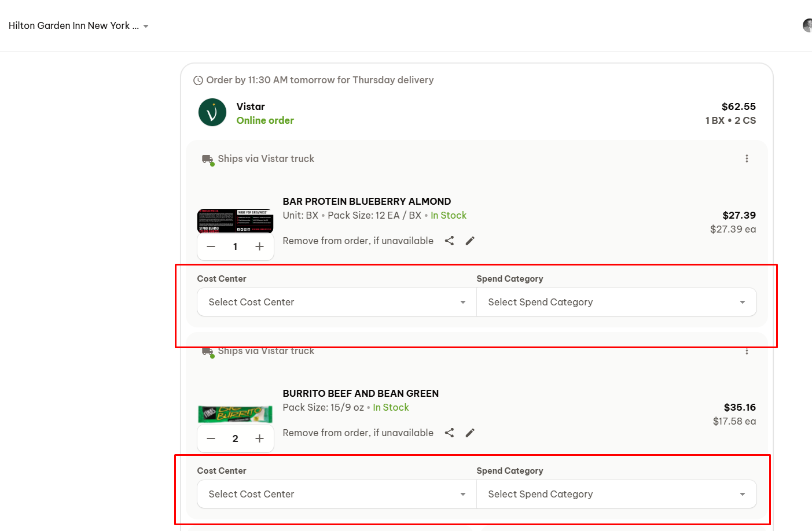Edit the Blueberry Almond bar substitution note
The image size is (812, 531).
point(470,241)
